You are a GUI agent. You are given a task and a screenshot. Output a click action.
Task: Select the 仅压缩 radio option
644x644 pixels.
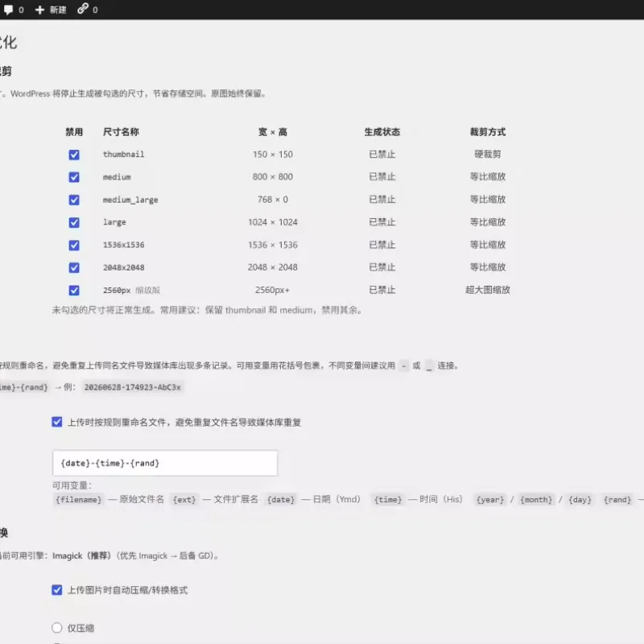[57, 628]
